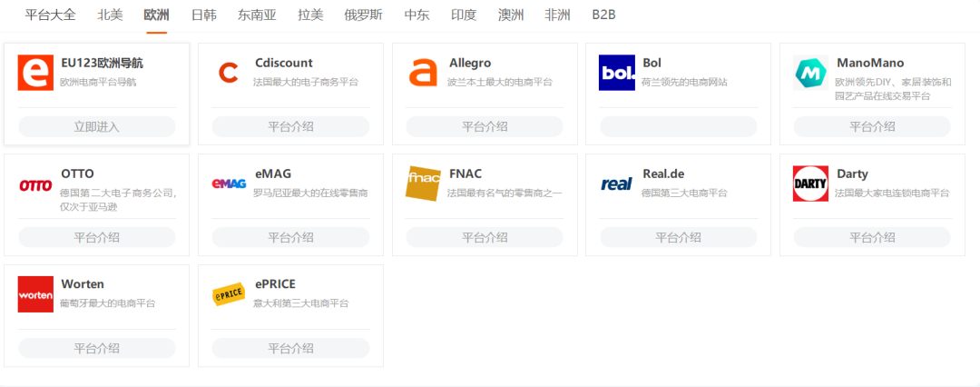This screenshot has width=980, height=387.
Task: Click the DARTY red logo
Action: pyautogui.click(x=810, y=184)
